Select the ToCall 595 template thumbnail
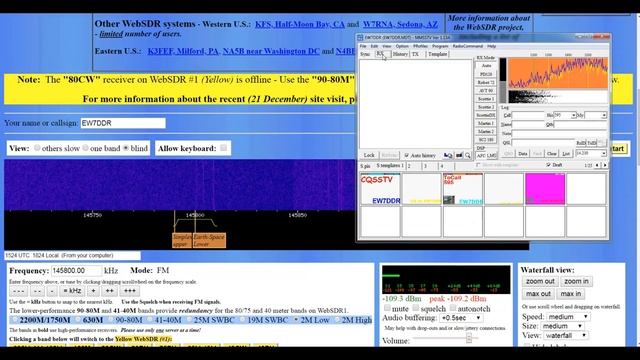Viewport: 640px width, 360px height. (x=463, y=189)
